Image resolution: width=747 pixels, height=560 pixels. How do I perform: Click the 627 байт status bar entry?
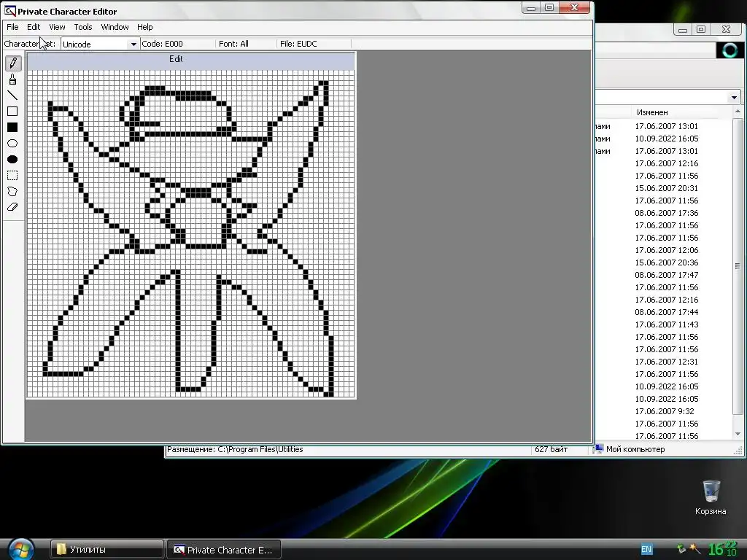(x=551, y=449)
